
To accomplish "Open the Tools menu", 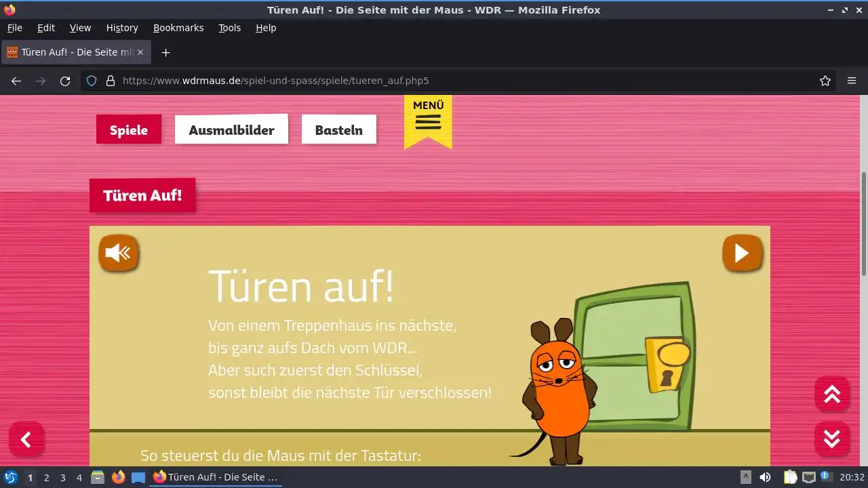I will (x=229, y=28).
